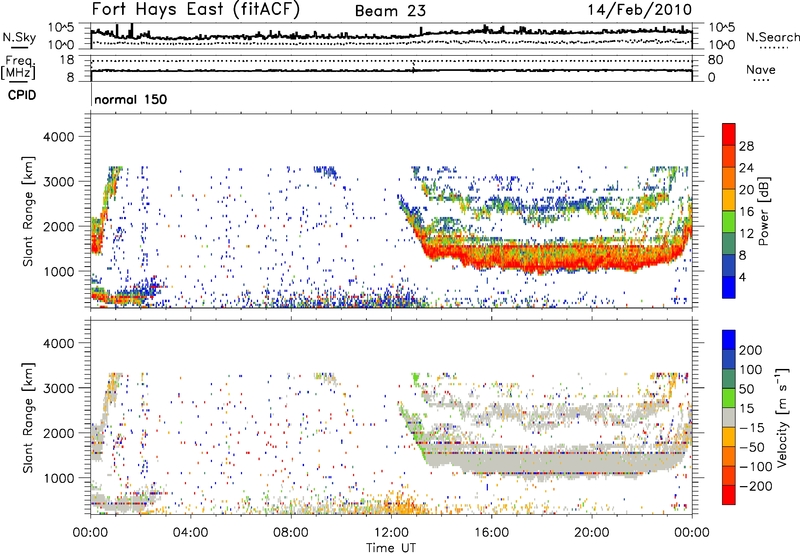
Task: Click the light green segment of Velocity colorbar
Action: [729, 398]
